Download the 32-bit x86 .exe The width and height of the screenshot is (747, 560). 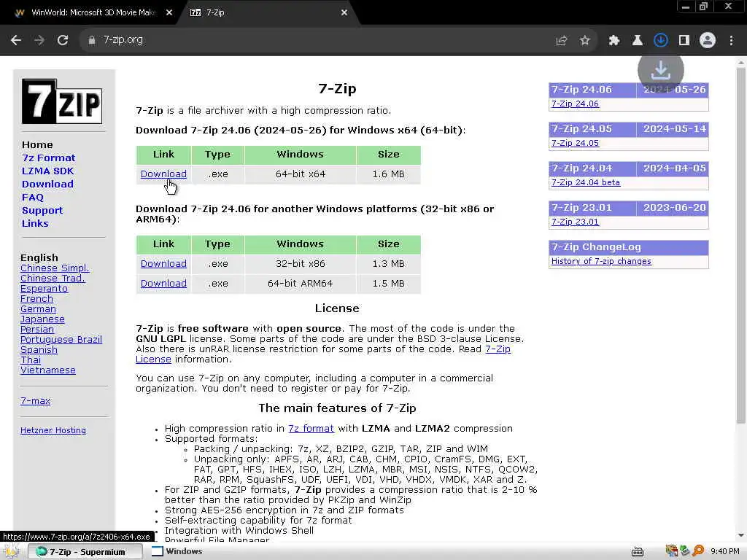(x=163, y=264)
